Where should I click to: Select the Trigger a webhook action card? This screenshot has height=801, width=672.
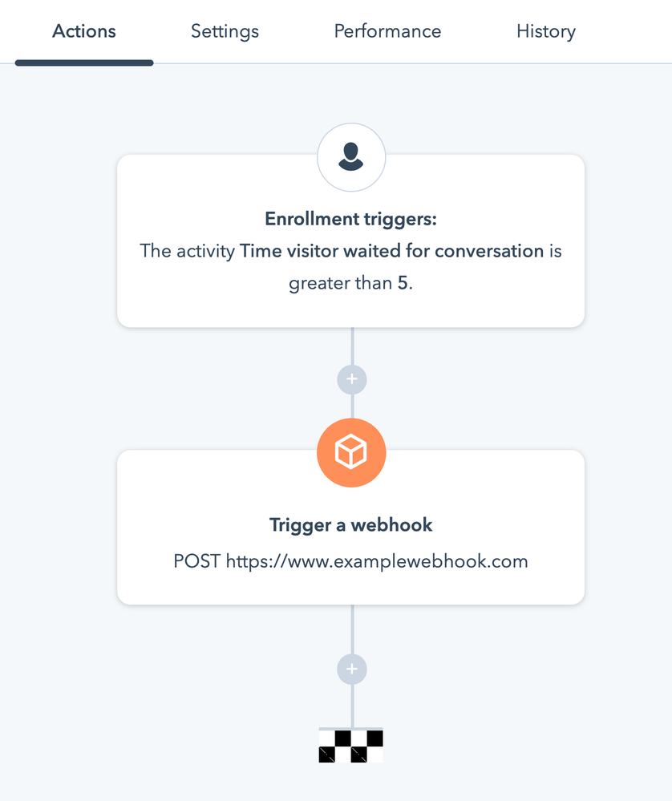[x=350, y=528]
